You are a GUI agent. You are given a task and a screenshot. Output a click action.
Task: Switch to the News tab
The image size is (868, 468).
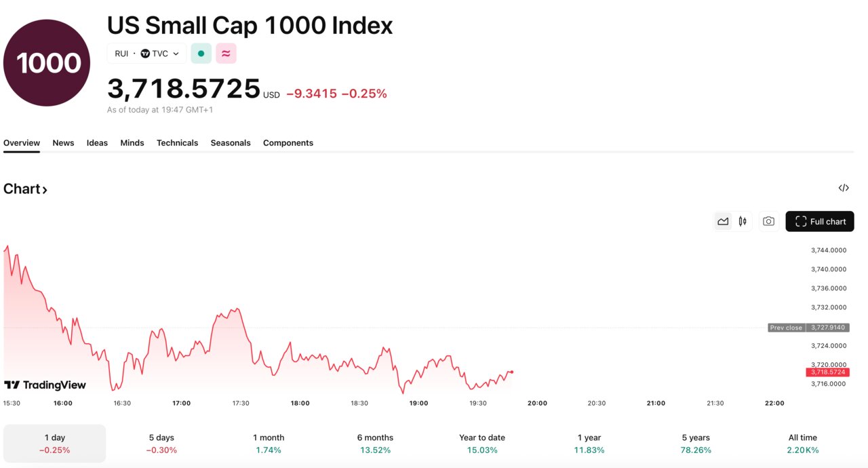pyautogui.click(x=63, y=142)
